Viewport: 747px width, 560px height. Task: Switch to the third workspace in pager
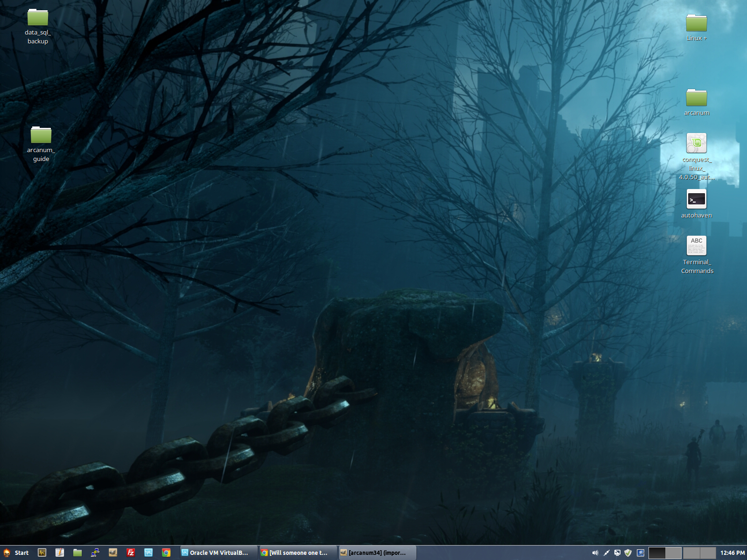[x=691, y=553]
